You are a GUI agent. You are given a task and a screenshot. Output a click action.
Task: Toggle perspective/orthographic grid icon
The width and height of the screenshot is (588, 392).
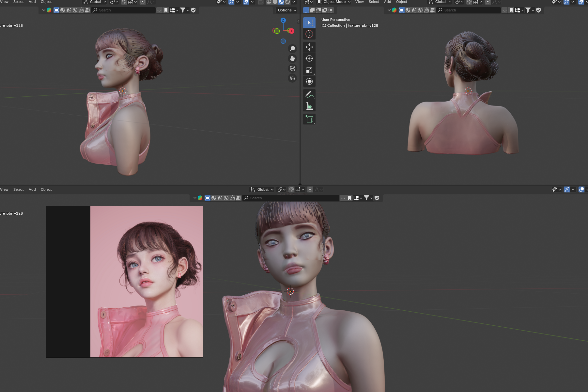coord(292,78)
